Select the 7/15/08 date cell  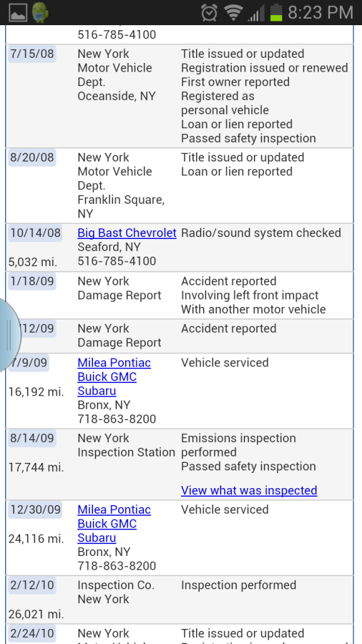coord(31,54)
